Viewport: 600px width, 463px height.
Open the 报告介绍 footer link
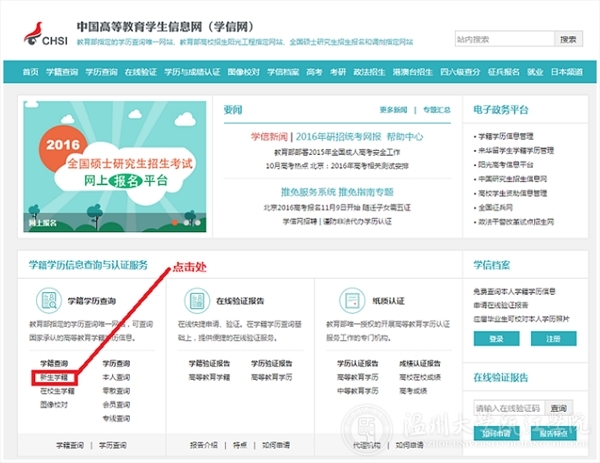coord(204,445)
